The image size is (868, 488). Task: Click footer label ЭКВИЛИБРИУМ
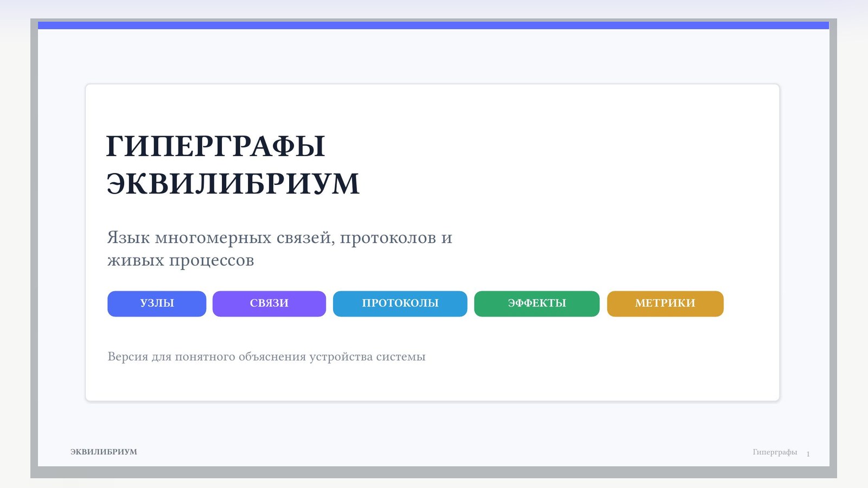point(104,452)
